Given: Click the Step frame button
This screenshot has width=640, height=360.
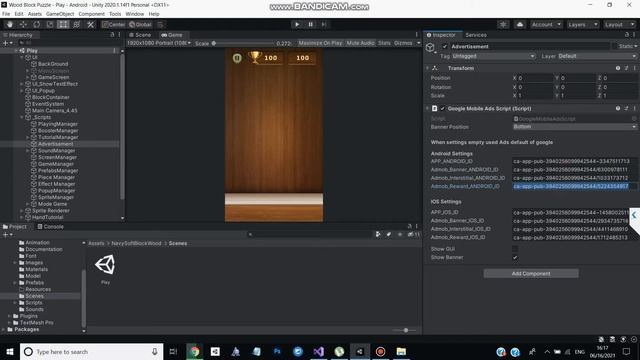Looking at the screenshot, I should pos(324,24).
